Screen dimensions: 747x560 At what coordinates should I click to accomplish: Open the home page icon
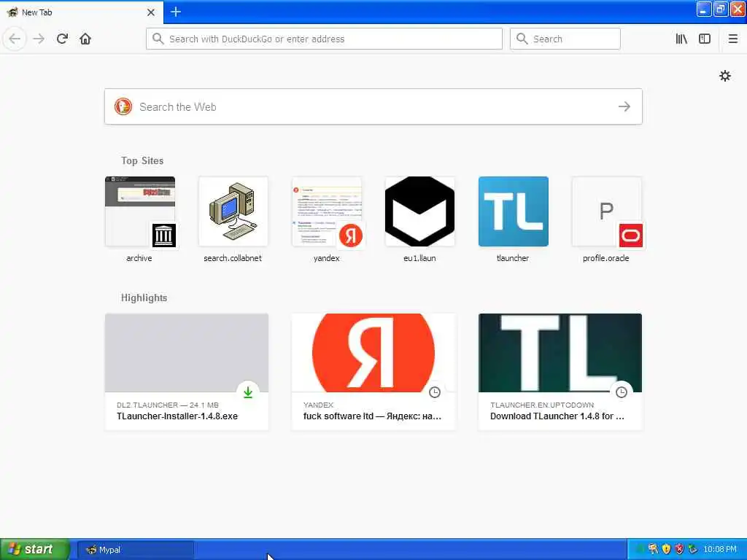pos(85,39)
